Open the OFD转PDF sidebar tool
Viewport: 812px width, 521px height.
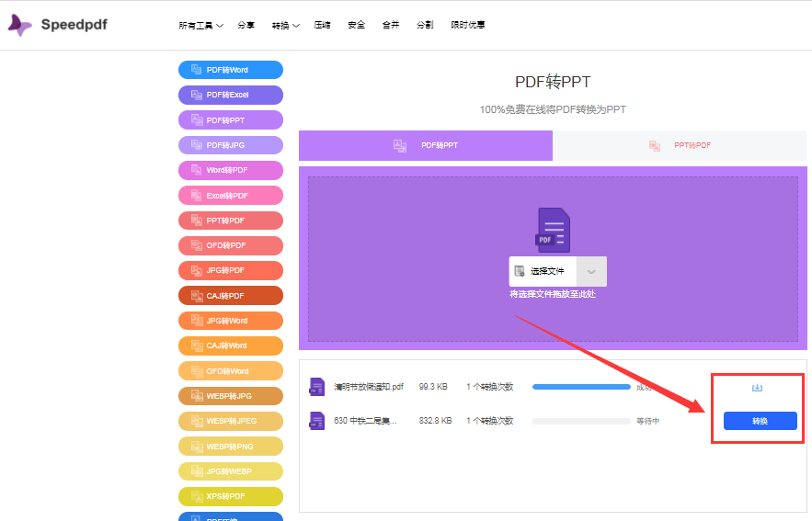(x=231, y=245)
